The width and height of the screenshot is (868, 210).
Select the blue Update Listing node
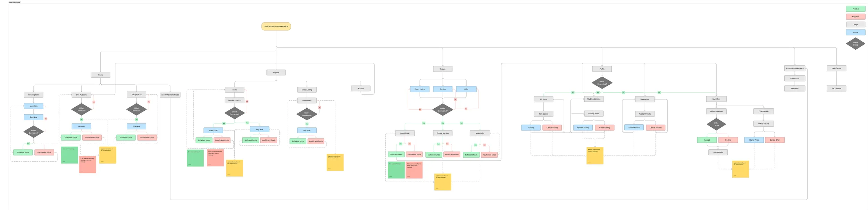(x=583, y=128)
